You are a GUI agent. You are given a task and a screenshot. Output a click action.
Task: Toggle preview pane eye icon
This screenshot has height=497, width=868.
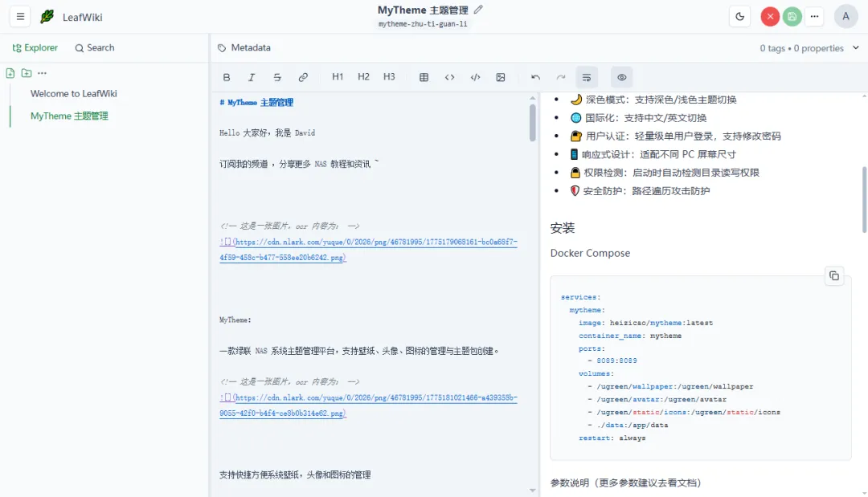point(621,77)
